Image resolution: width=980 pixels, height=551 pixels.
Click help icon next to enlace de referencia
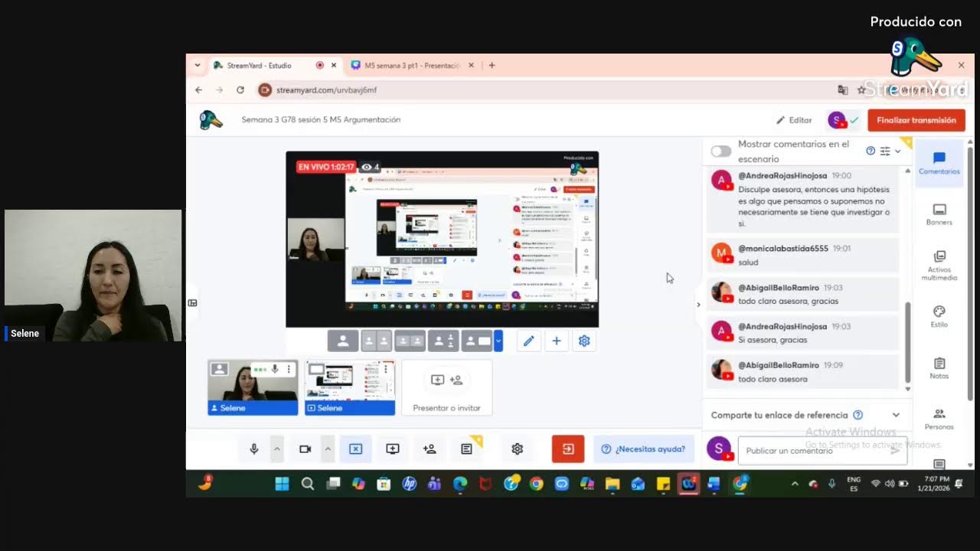tap(858, 415)
